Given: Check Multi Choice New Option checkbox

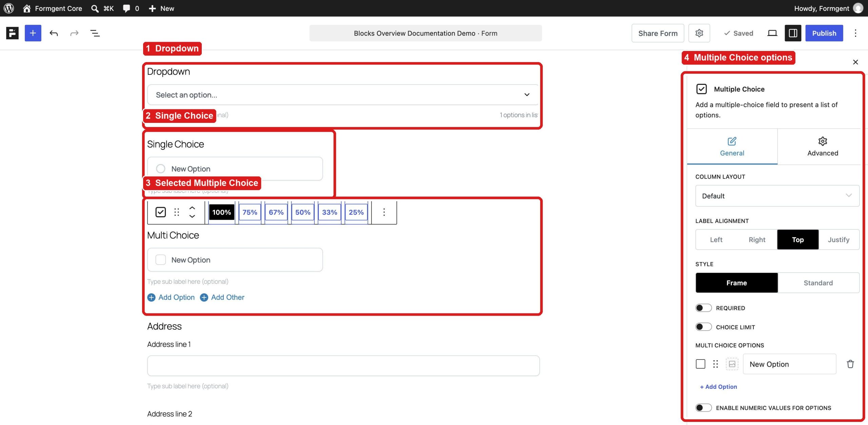Looking at the screenshot, I should point(160,260).
